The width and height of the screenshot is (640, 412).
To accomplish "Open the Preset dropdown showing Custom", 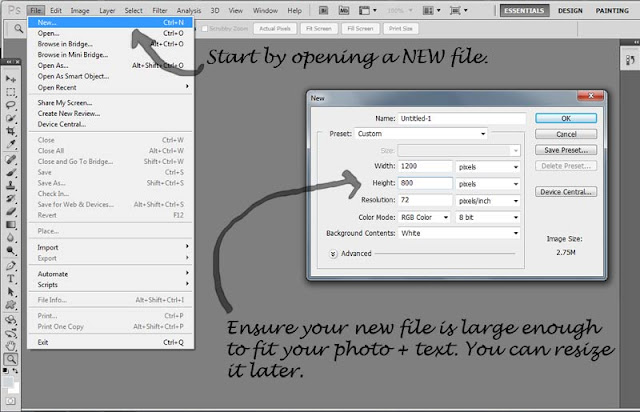I will [421, 134].
